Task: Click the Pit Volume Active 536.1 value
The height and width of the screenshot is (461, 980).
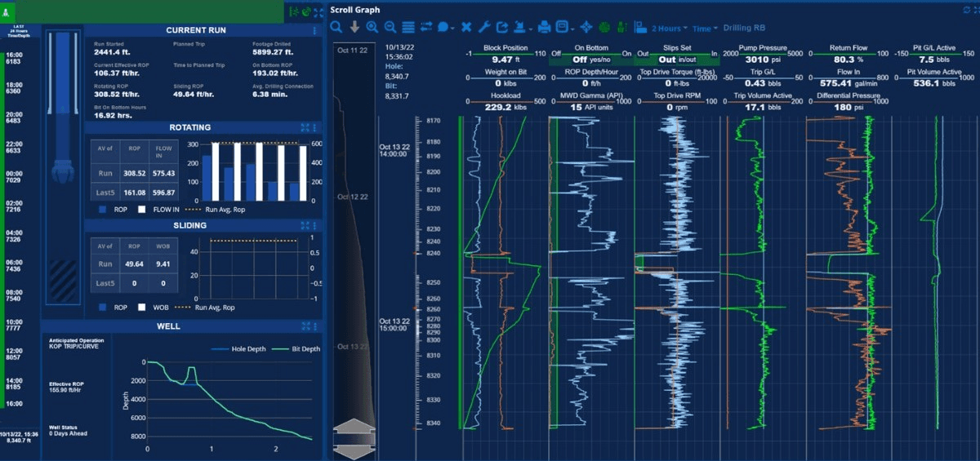Action: [936, 83]
